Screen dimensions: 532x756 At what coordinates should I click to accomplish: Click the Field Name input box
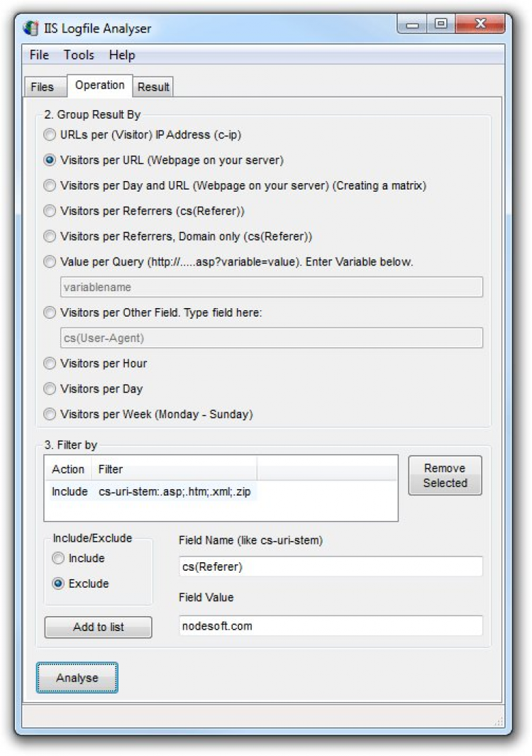click(331, 566)
